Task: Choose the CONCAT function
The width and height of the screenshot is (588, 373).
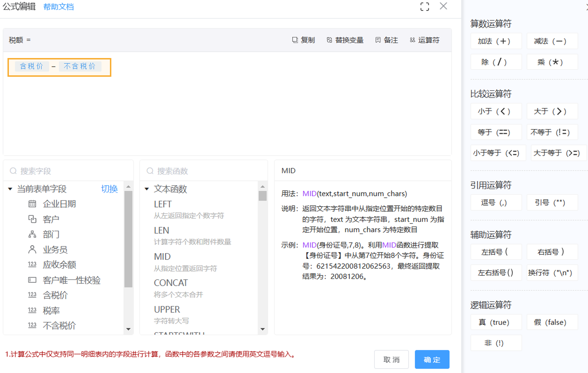Action: (x=171, y=283)
